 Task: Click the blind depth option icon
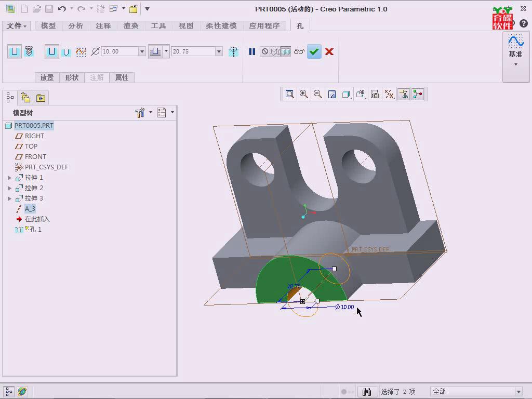pos(155,51)
